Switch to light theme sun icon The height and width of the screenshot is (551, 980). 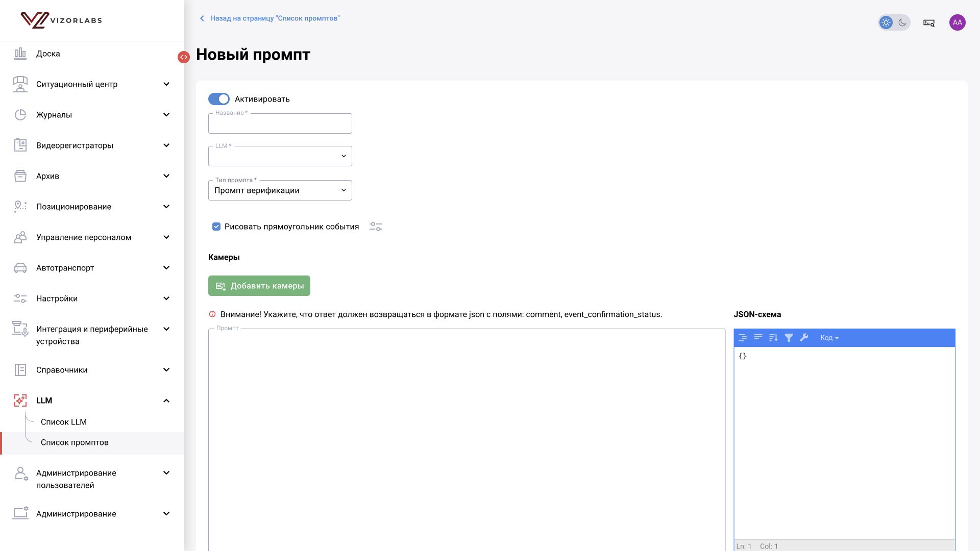pyautogui.click(x=886, y=22)
